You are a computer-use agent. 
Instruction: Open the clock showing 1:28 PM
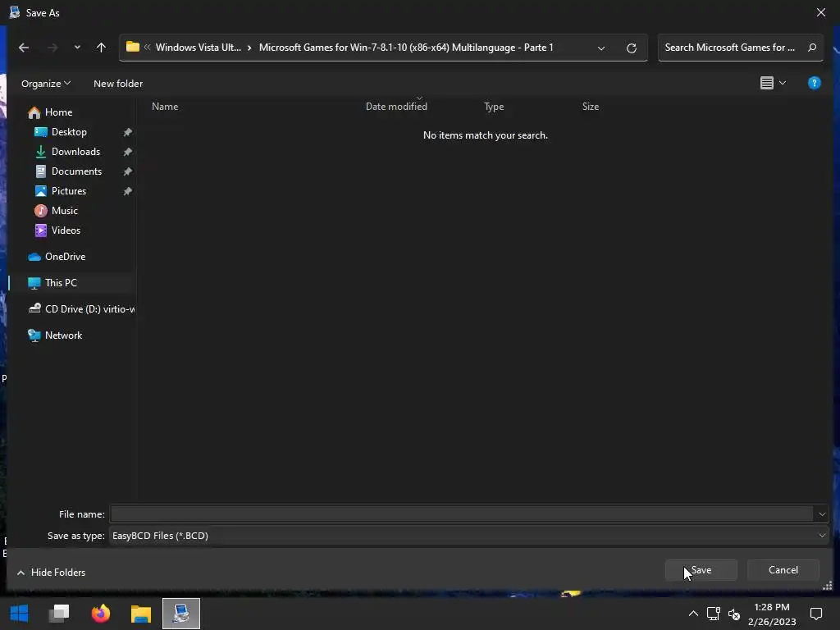tap(772, 614)
